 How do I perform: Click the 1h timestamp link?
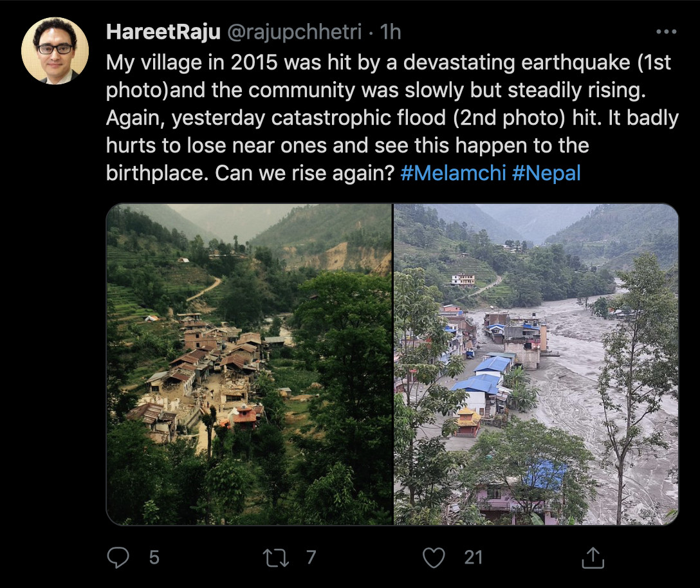[x=391, y=32]
